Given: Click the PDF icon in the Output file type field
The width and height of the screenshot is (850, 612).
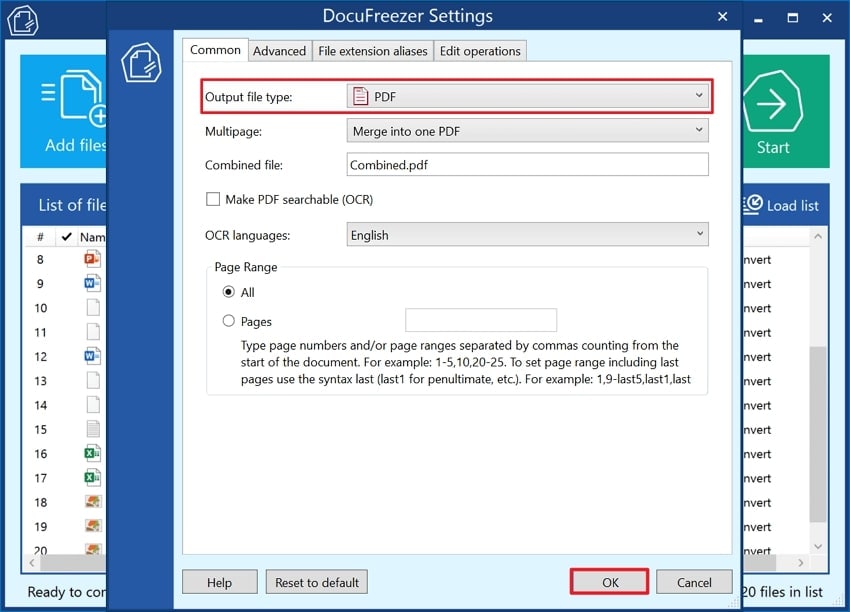Looking at the screenshot, I should coord(360,96).
